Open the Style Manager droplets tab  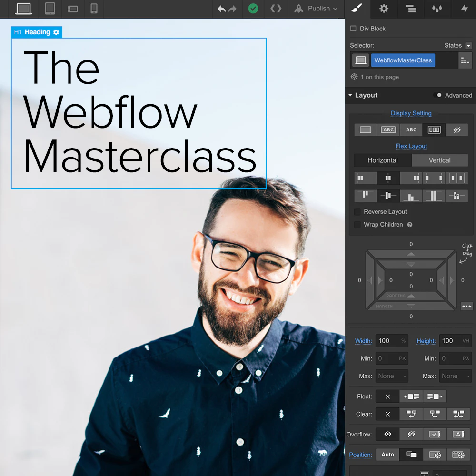click(437, 9)
